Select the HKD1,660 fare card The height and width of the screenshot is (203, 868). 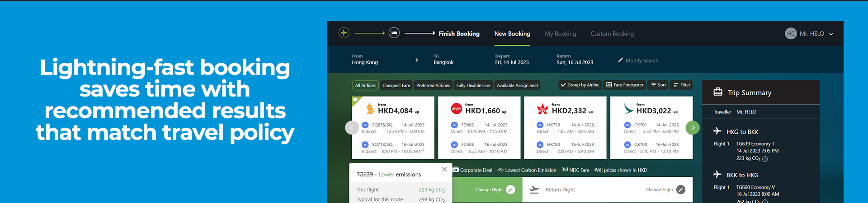pos(479,128)
